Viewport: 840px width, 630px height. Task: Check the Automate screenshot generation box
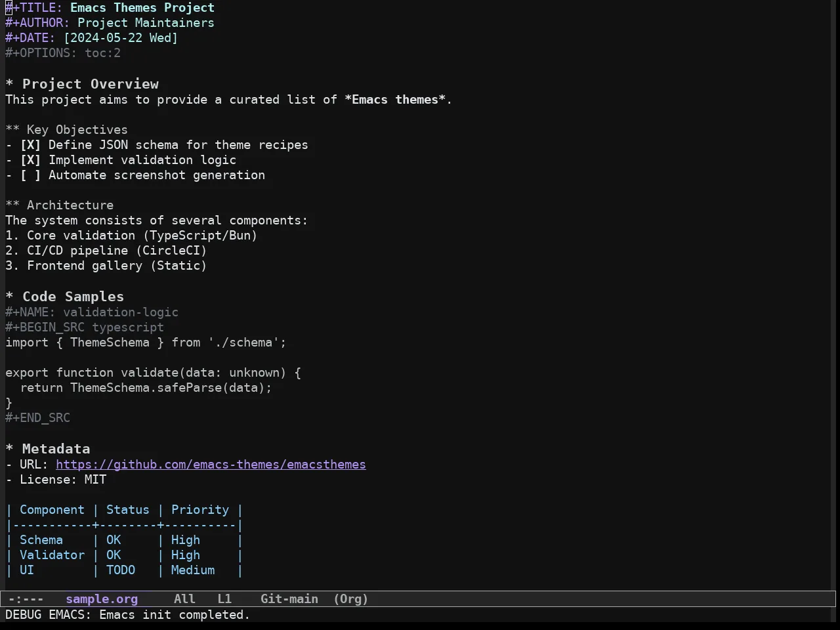[30, 175]
